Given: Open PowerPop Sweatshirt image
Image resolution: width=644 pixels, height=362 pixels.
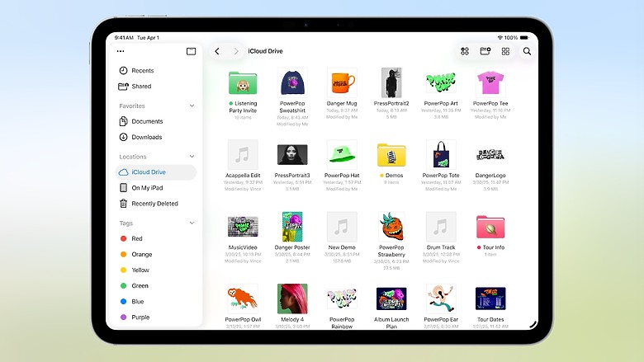Looking at the screenshot, I should pyautogui.click(x=292, y=83).
